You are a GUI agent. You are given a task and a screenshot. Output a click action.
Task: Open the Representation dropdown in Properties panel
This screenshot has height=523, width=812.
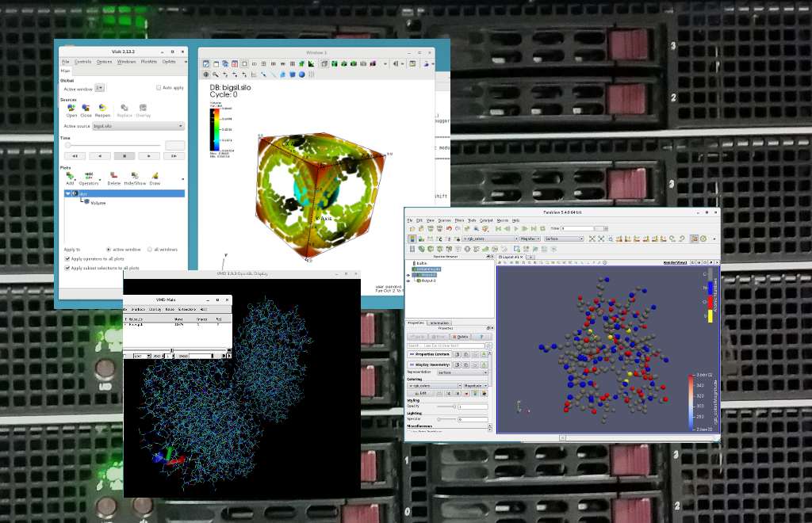(462, 372)
